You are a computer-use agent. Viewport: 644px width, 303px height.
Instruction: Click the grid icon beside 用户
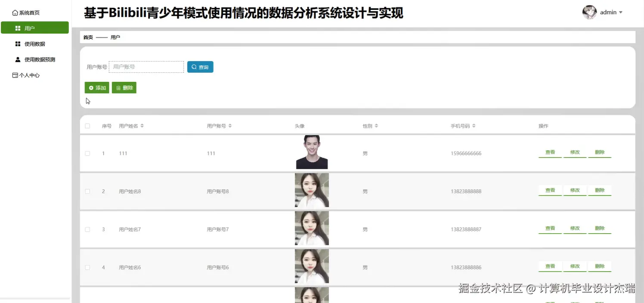coord(18,28)
